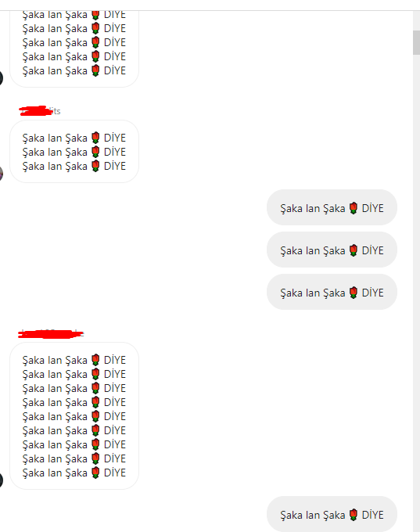Select the third outgoing "Şaka lan Şaka" bubble
Image resolution: width=420 pixels, height=532 pixels.
(x=332, y=292)
